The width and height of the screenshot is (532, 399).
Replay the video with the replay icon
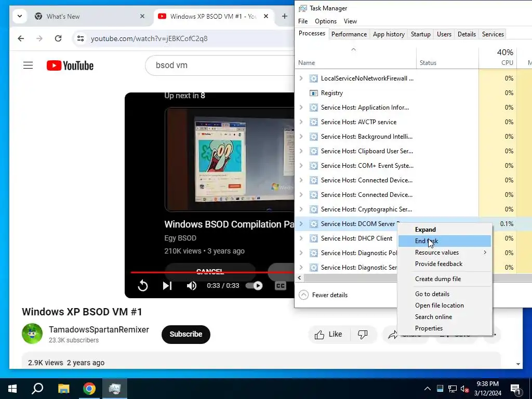[x=143, y=286]
